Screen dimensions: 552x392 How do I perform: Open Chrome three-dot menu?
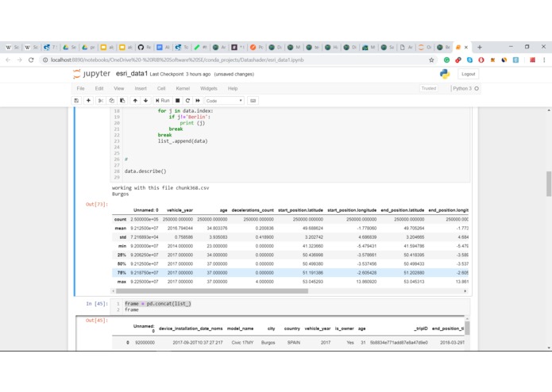pos(544,60)
